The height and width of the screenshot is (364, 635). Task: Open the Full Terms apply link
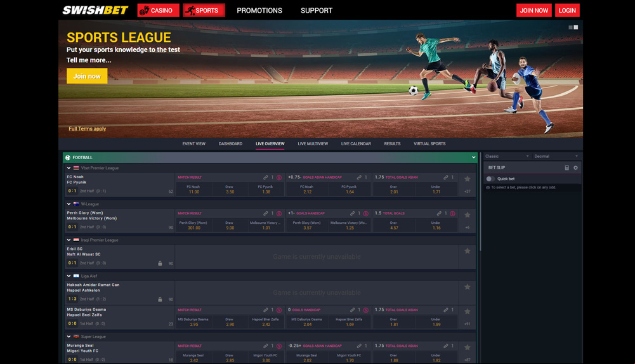coord(87,128)
